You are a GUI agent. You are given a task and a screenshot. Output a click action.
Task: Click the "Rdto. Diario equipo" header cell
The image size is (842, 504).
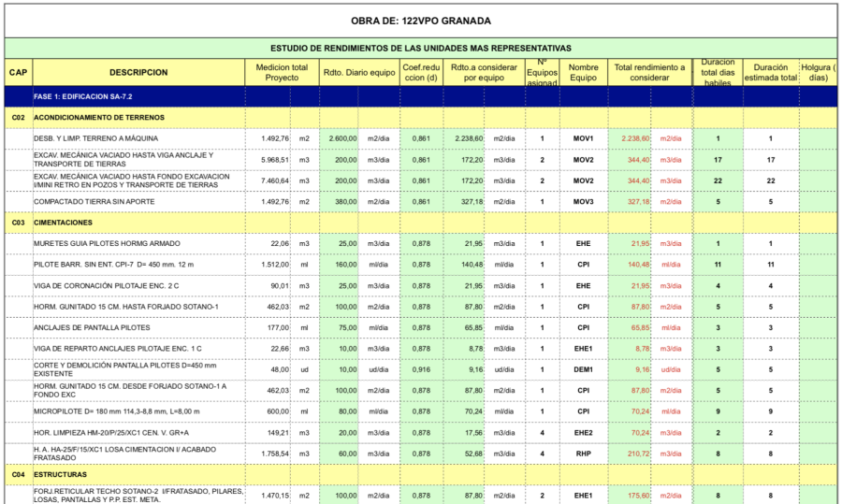pyautogui.click(x=359, y=72)
